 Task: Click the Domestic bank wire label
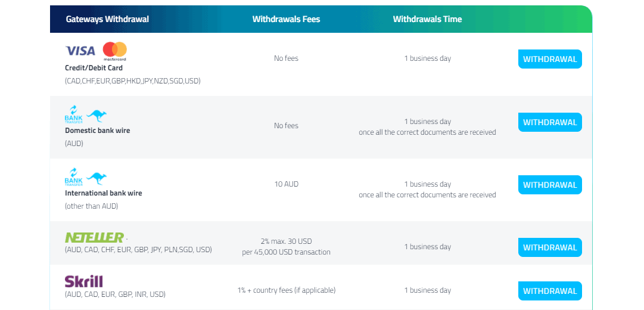[97, 131]
